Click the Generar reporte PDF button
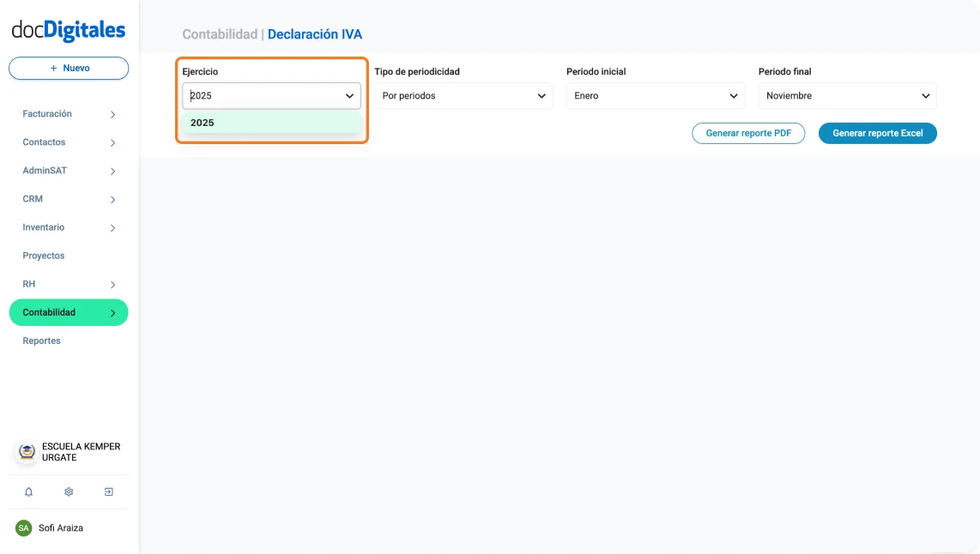 [x=748, y=134]
